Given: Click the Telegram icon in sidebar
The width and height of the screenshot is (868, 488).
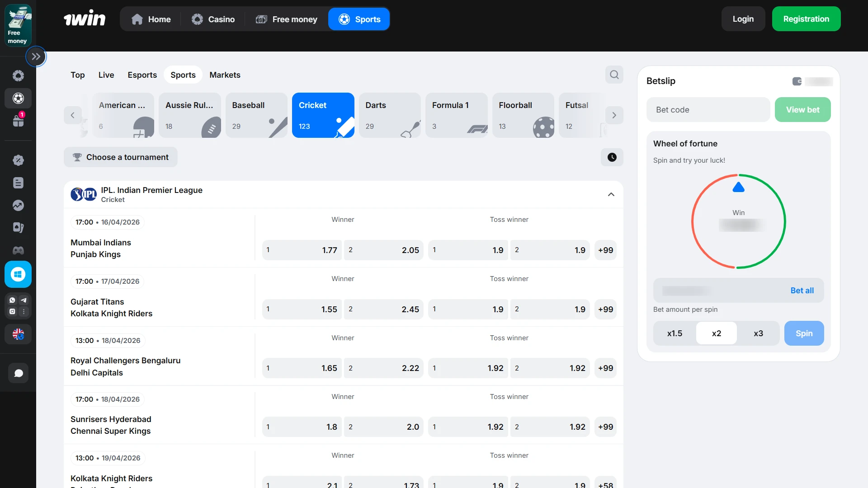Looking at the screenshot, I should point(24,300).
